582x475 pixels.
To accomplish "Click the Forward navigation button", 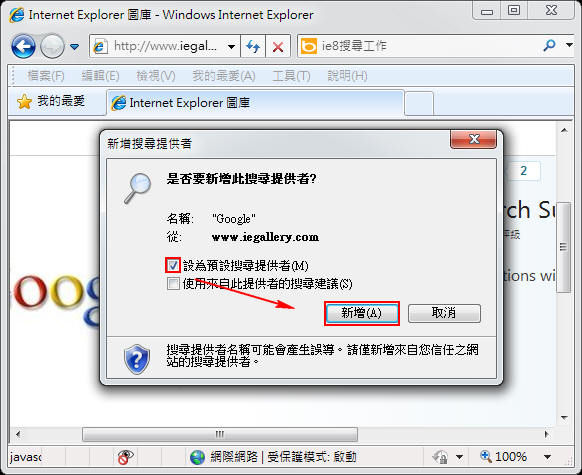I will 52,46.
